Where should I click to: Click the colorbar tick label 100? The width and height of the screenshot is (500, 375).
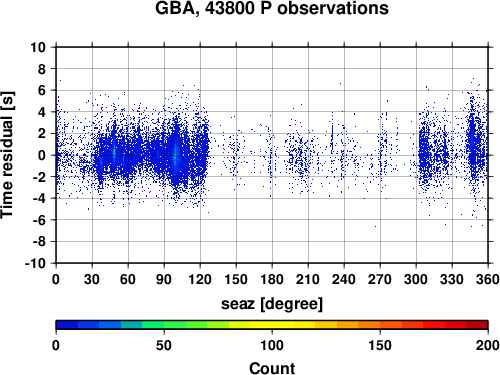272,345
